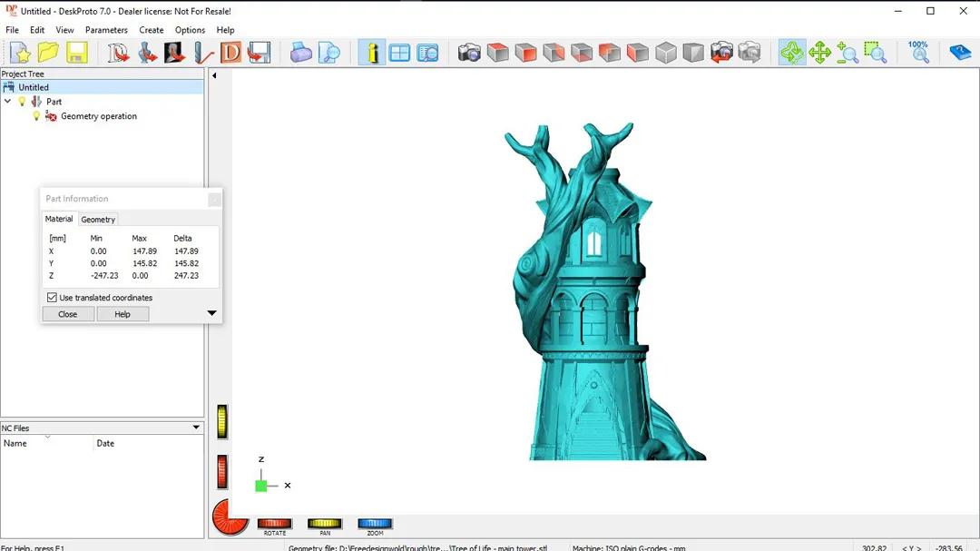Click the red circular rotation dial
The width and height of the screenshot is (980, 551).
230,517
